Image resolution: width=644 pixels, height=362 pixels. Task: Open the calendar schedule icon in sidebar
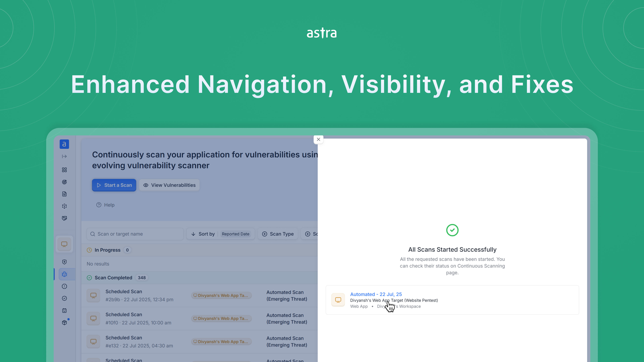pyautogui.click(x=64, y=311)
